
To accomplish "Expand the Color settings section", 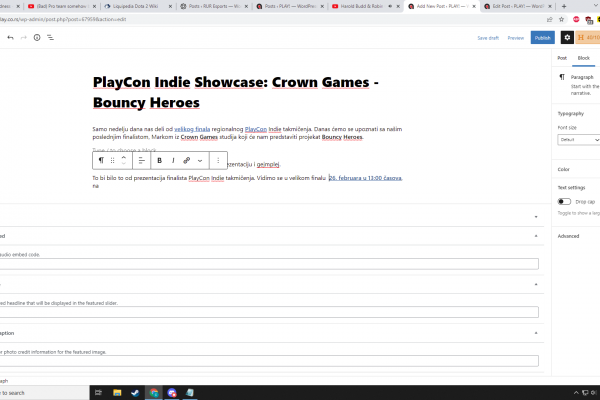I will tap(563, 169).
